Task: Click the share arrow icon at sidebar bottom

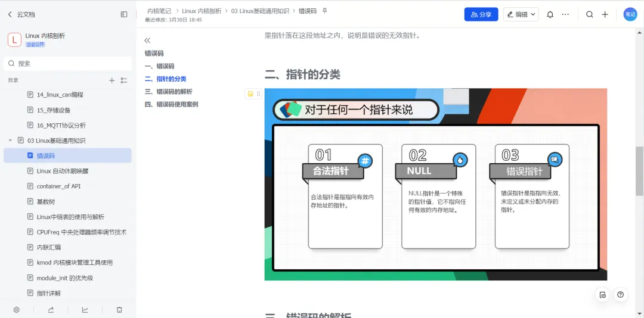Action: tap(51, 310)
